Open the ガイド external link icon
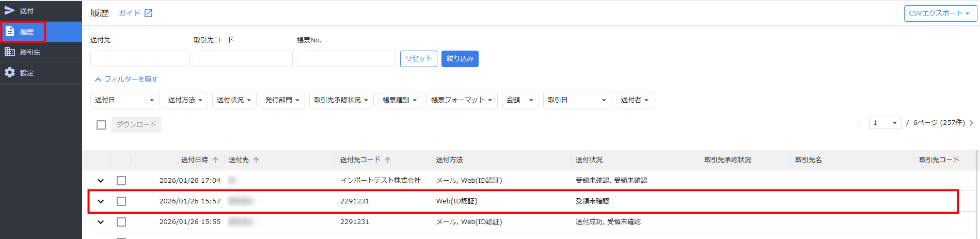Image resolution: width=980 pixels, height=239 pixels. pyautogui.click(x=148, y=13)
